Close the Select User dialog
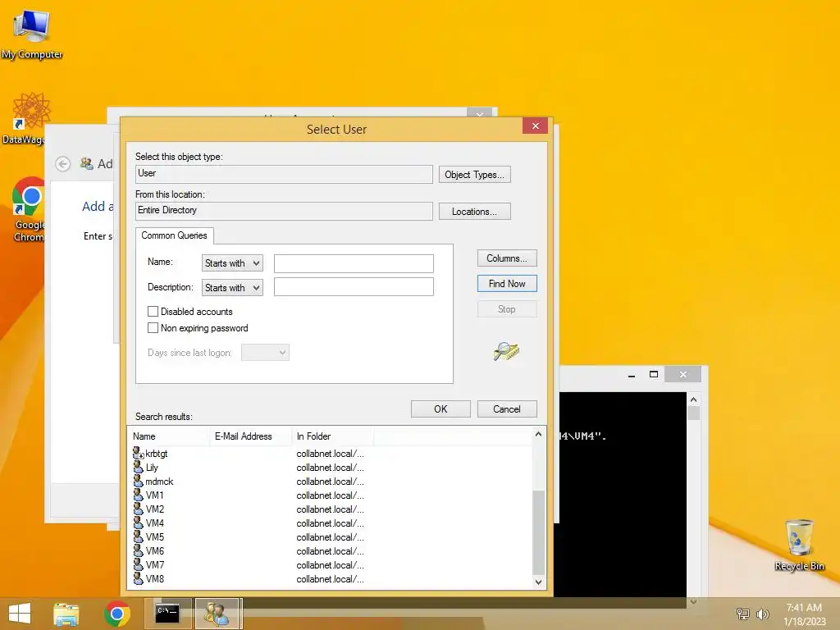 [535, 126]
